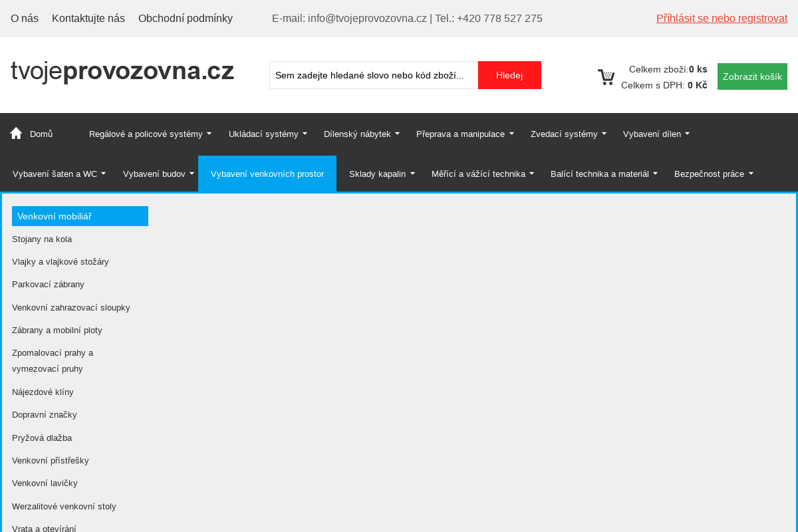Click the Obchodní podmínky link
This screenshot has height=532, width=798.
pyautogui.click(x=186, y=18)
